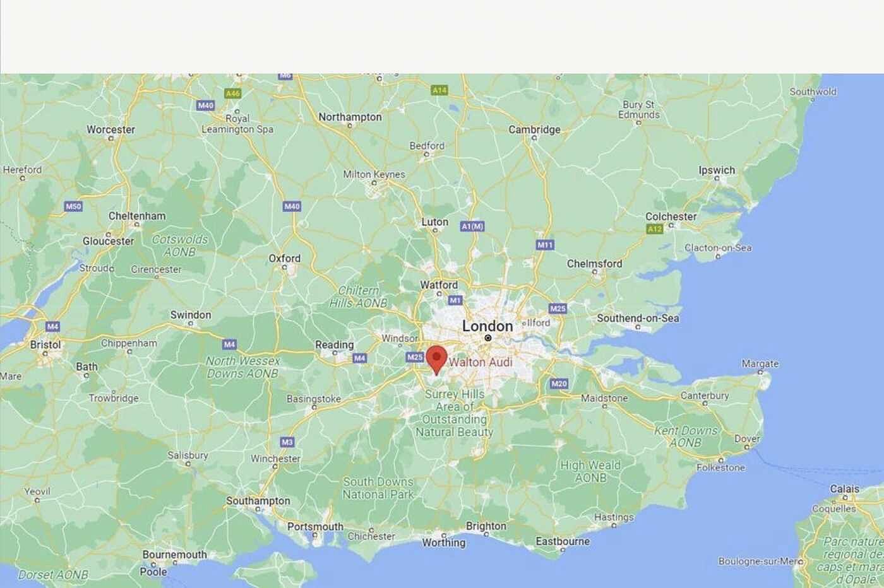The height and width of the screenshot is (588, 884).
Task: Click the London city label
Action: pyautogui.click(x=487, y=326)
